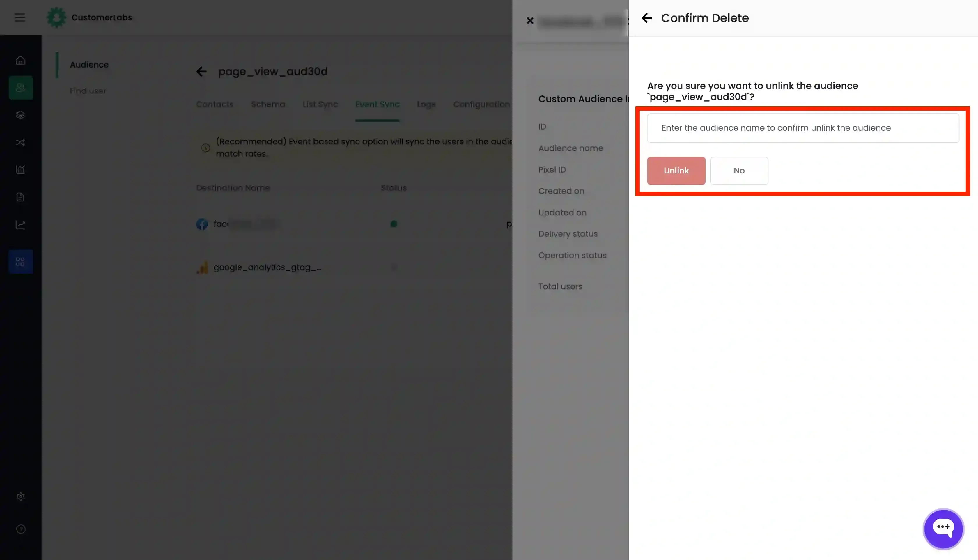The image size is (978, 560).
Task: Open Find user in side menu
Action: (88, 91)
